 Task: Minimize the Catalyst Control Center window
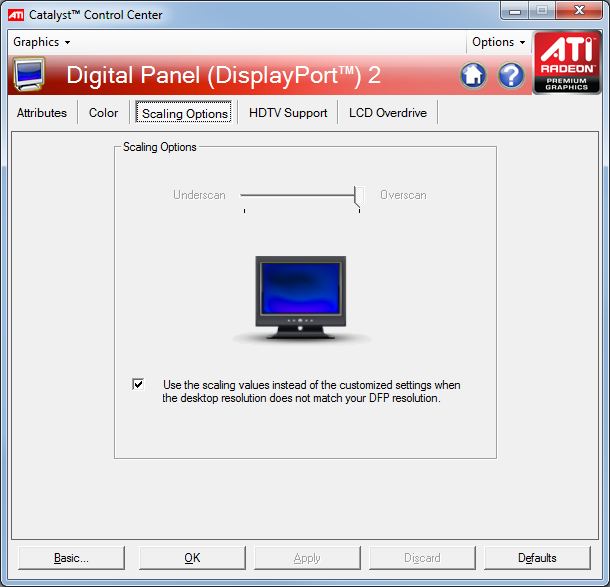click(x=515, y=11)
